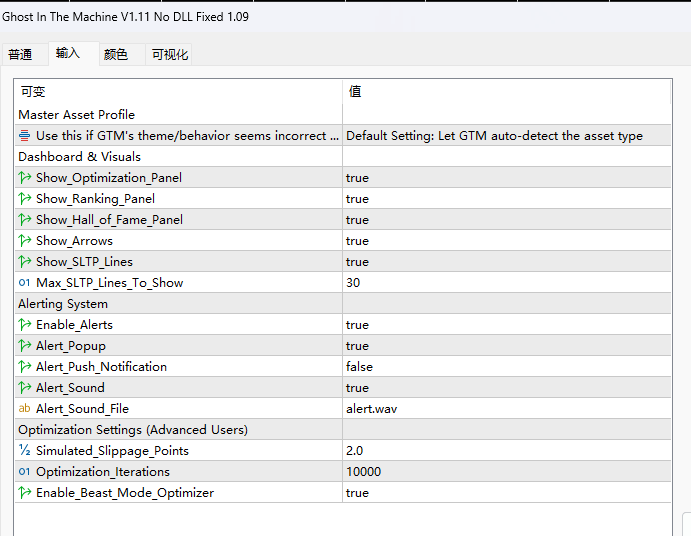Click the enum icon beside GTM theme setting

pyautogui.click(x=25, y=136)
